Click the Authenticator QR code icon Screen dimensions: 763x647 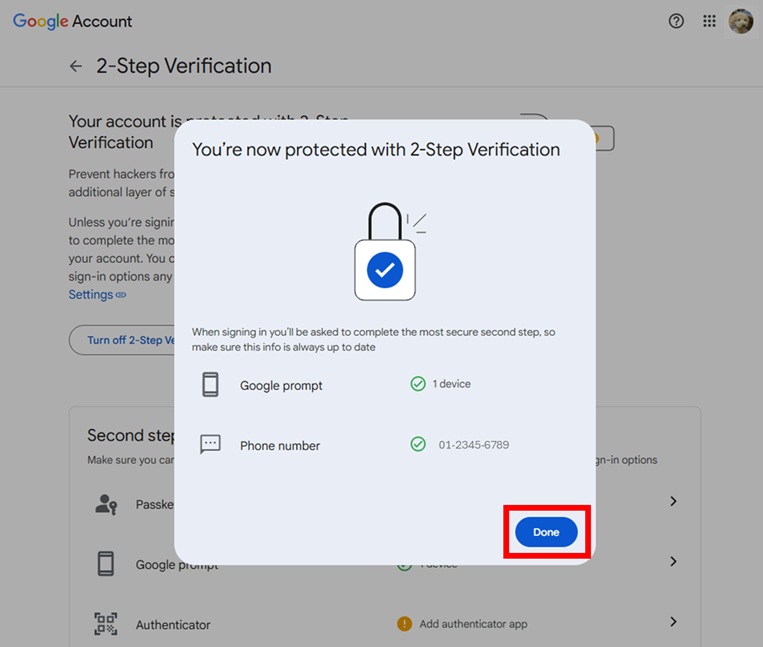pos(106,624)
